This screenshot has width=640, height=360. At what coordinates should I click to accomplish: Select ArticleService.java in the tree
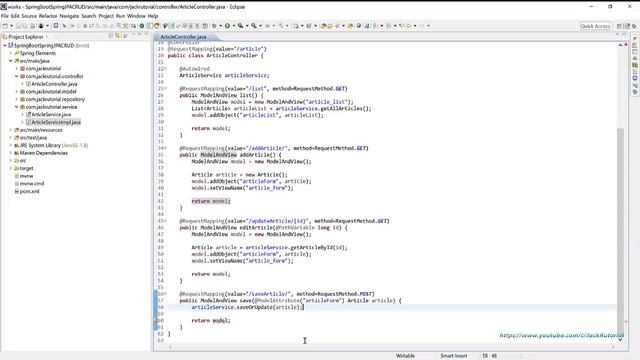[x=51, y=115]
